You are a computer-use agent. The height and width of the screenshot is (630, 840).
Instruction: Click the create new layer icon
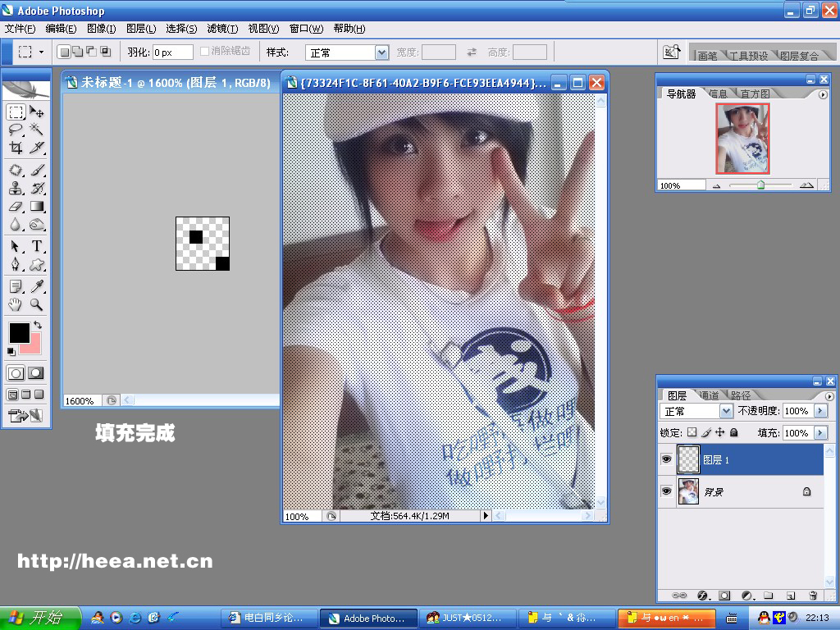[x=790, y=595]
